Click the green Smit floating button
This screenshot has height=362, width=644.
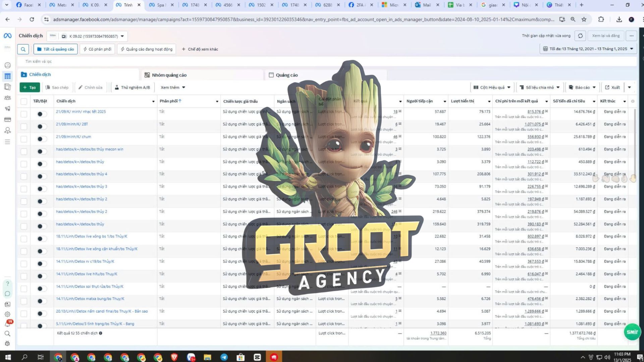point(632,332)
